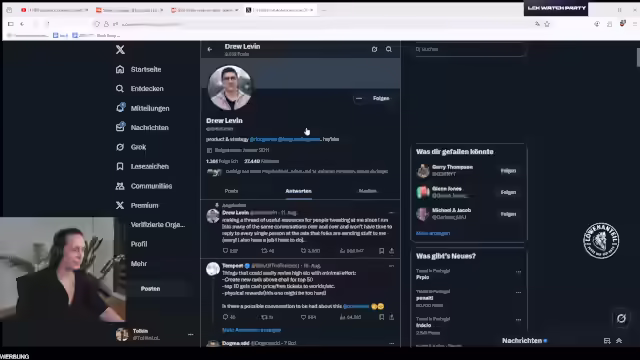The width and height of the screenshot is (640, 360).
Task: Click floating Grok button bottom right
Action: click(621, 318)
